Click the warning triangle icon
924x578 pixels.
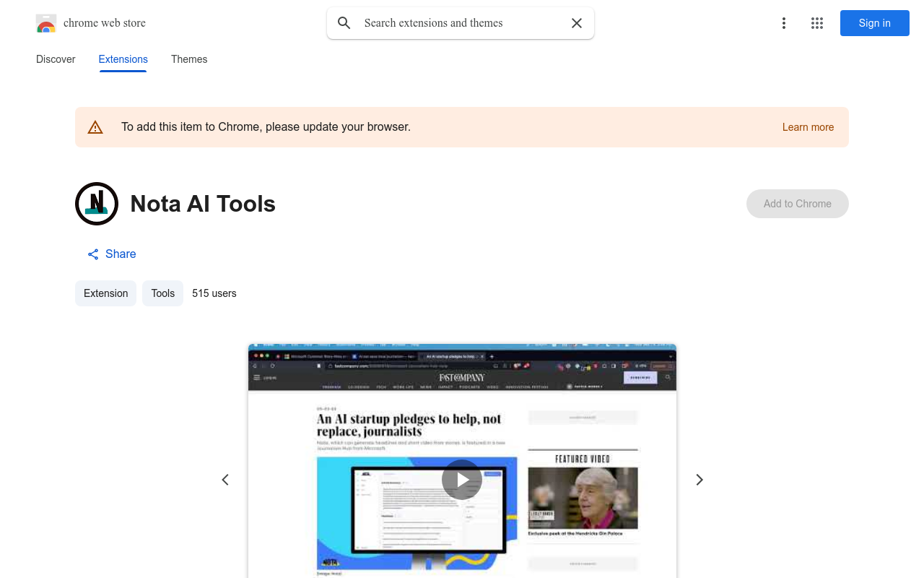point(95,128)
